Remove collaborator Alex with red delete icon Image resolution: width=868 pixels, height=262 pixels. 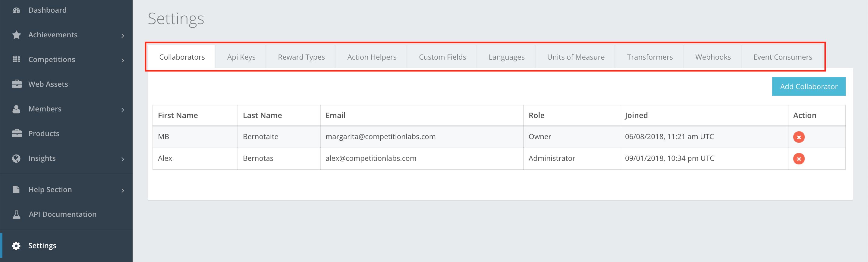point(799,159)
